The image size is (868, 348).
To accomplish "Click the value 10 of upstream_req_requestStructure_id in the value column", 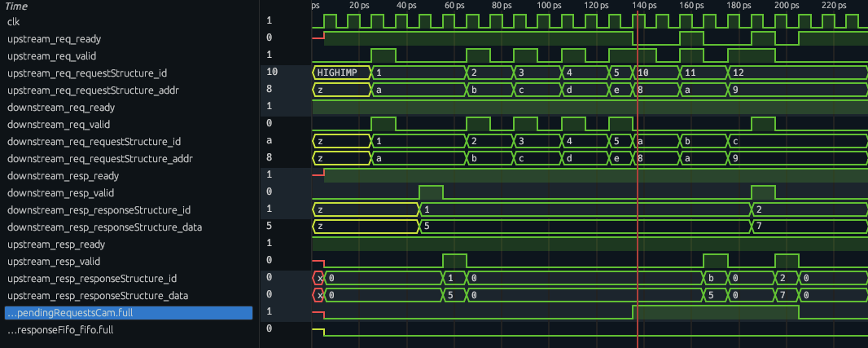I will [x=272, y=73].
